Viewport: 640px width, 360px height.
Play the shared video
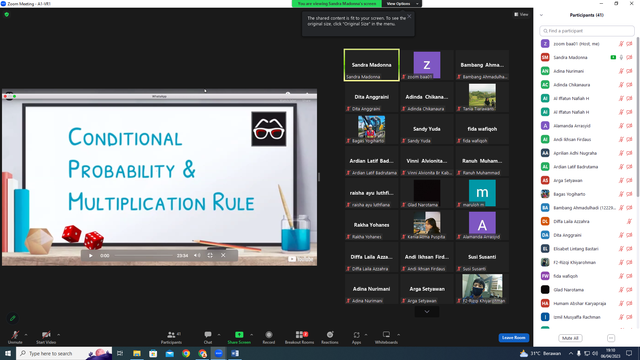pos(91,256)
